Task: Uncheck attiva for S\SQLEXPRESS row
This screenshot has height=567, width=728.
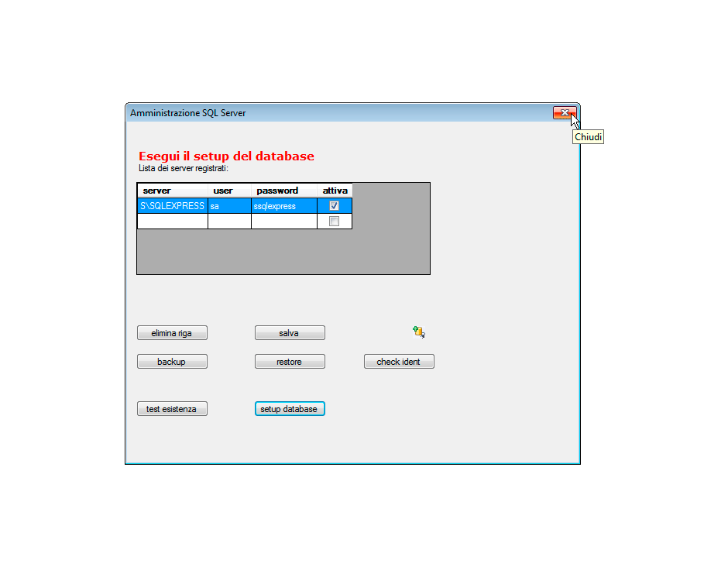Action: (x=334, y=206)
